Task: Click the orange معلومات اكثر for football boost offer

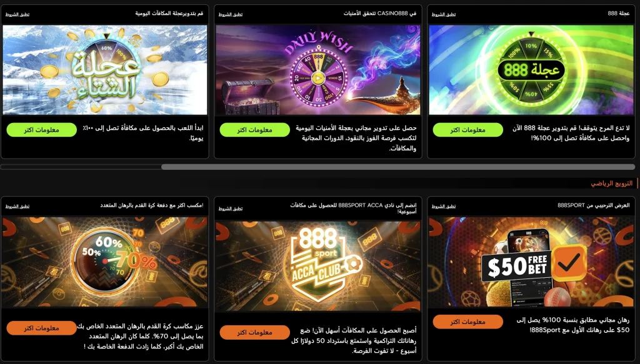Action: 42,328
